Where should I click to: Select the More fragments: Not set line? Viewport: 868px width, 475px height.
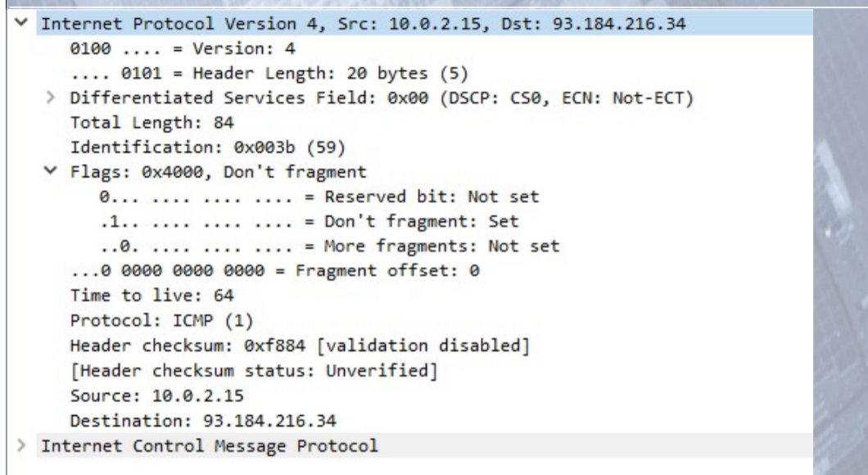329,246
